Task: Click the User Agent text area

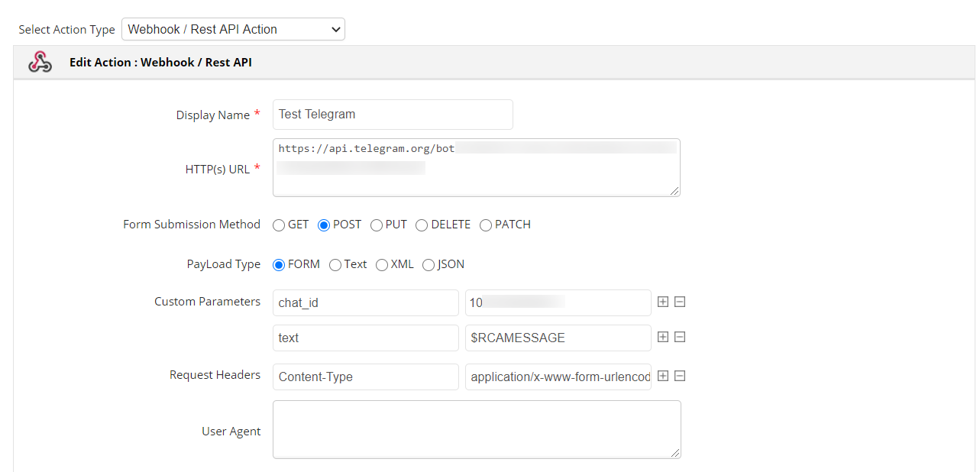Action: pos(476,429)
